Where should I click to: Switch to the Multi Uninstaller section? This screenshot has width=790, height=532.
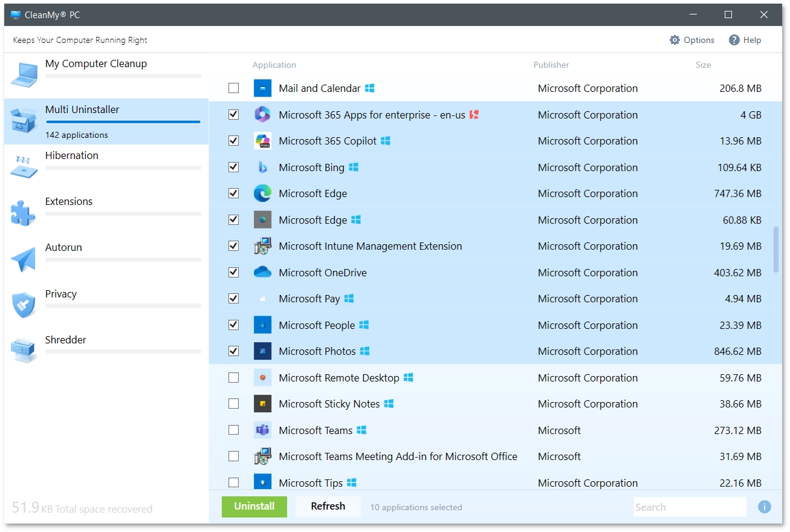(82, 110)
